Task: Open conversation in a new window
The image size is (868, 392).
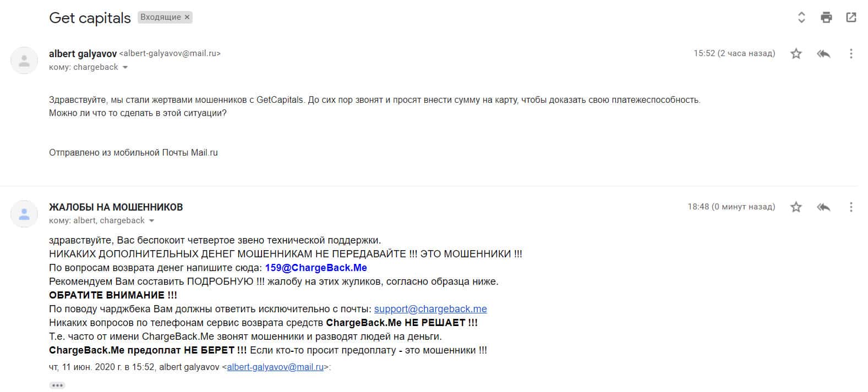Action: click(x=851, y=18)
